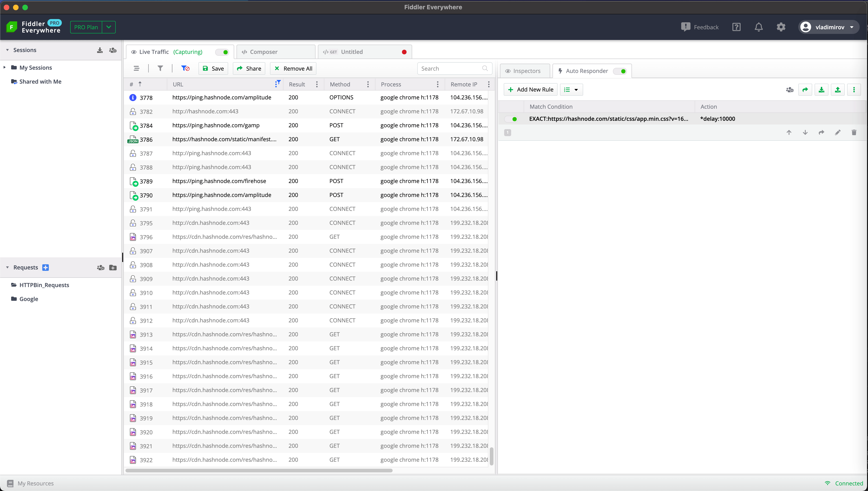Select the Shared with Me item

pyautogui.click(x=40, y=82)
